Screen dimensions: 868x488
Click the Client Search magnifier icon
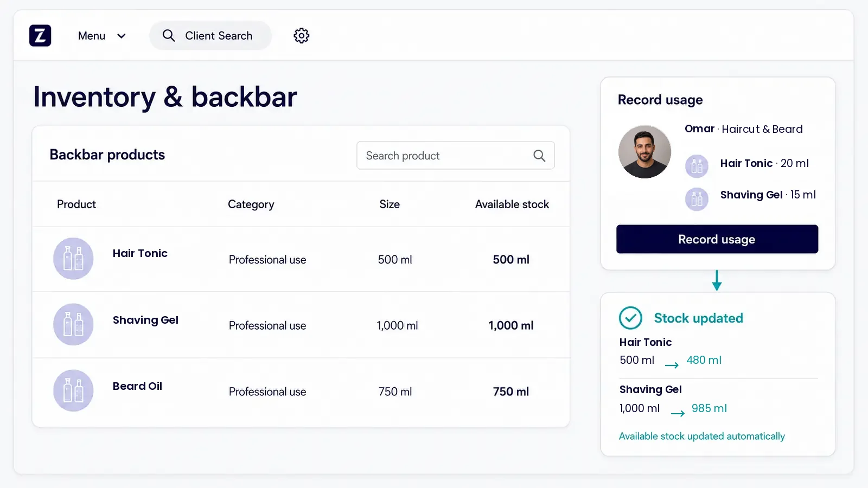(169, 36)
